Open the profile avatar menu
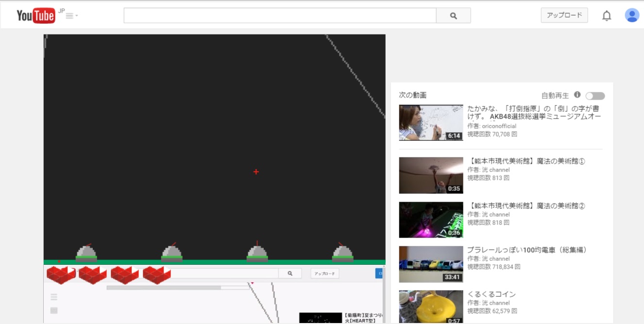This screenshot has width=644, height=324. tap(632, 15)
